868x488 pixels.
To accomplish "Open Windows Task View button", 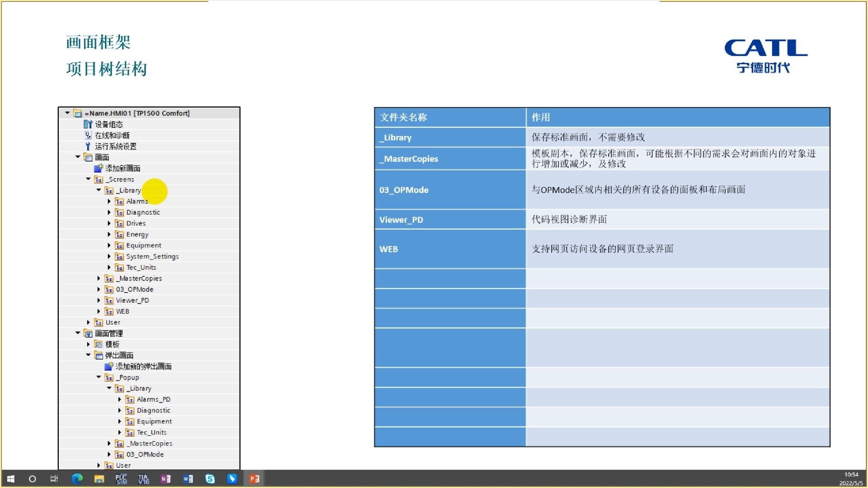I will (54, 479).
